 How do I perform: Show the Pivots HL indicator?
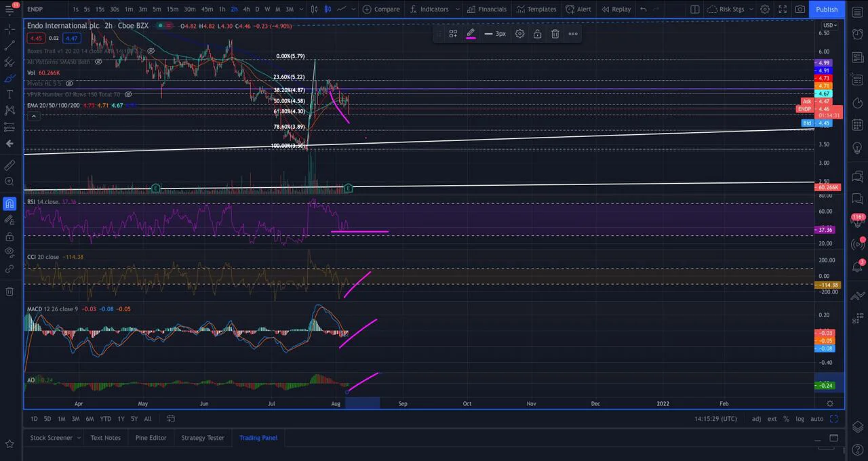pos(69,83)
